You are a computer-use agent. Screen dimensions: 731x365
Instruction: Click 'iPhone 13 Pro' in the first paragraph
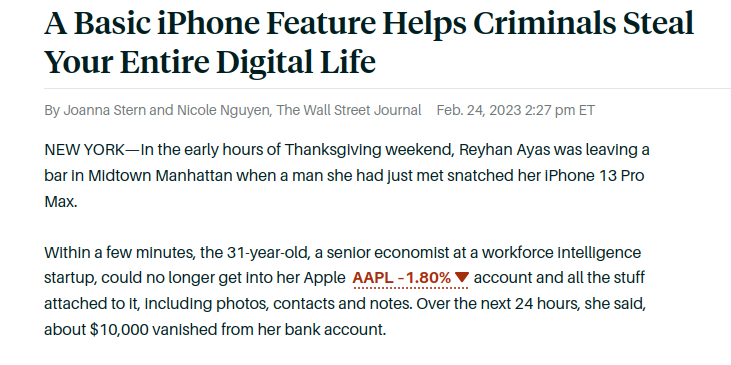pyautogui.click(x=598, y=176)
